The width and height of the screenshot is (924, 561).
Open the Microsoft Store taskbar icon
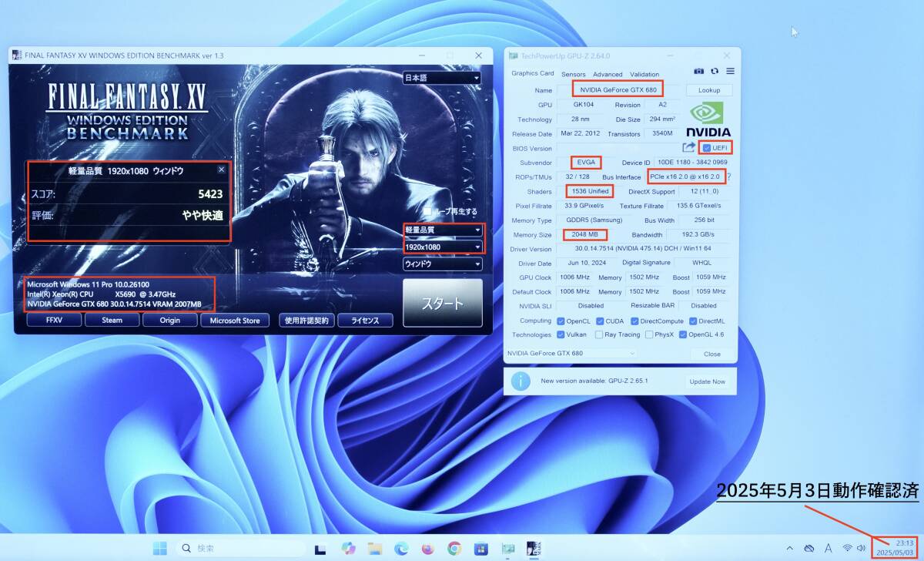[x=481, y=549]
